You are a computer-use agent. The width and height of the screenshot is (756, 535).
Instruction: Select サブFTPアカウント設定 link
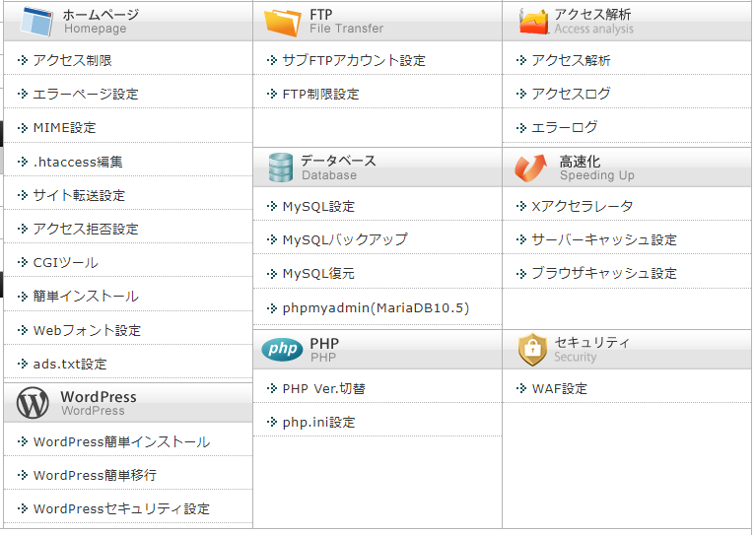(354, 60)
